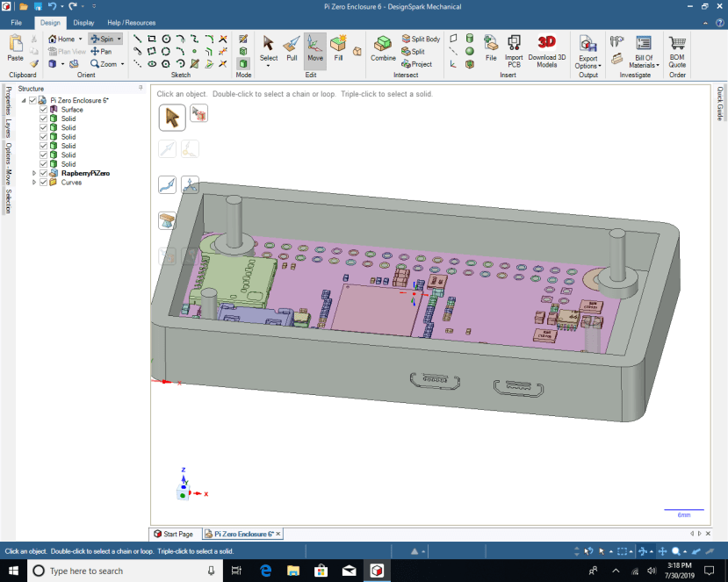Toggle the first Solid checkbox below Surface
Image resolution: width=728 pixels, height=582 pixels.
pos(44,119)
